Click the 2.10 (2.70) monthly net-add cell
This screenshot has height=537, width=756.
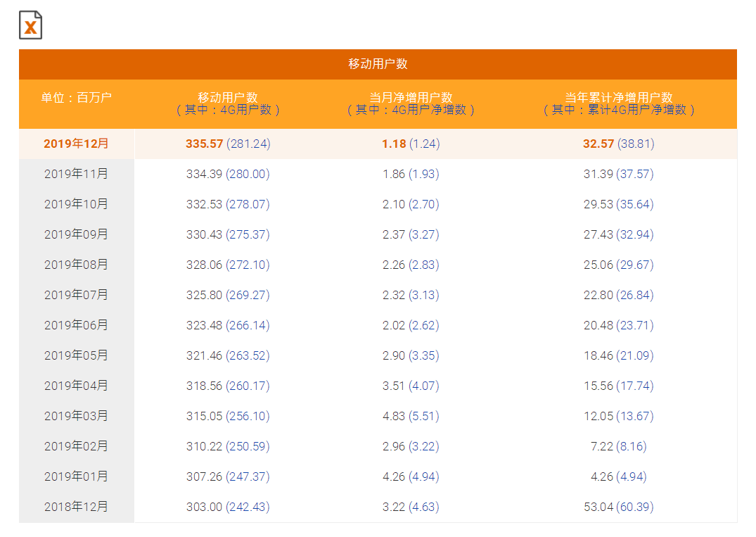pyautogui.click(x=411, y=204)
